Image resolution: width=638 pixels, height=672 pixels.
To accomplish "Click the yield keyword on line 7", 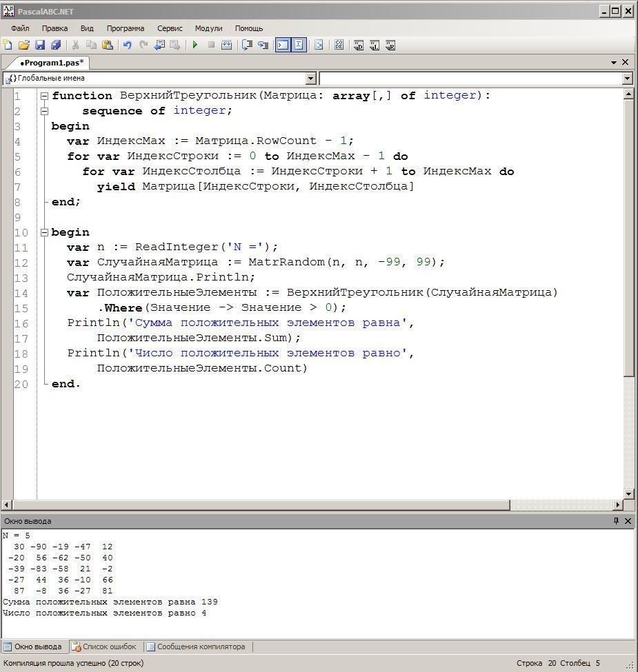I will pyautogui.click(x=116, y=186).
